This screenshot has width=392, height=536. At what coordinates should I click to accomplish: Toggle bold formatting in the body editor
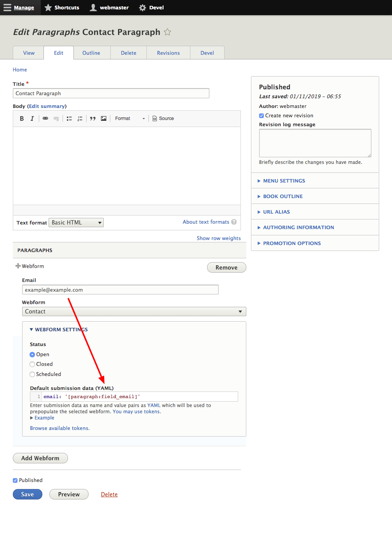pyautogui.click(x=22, y=118)
